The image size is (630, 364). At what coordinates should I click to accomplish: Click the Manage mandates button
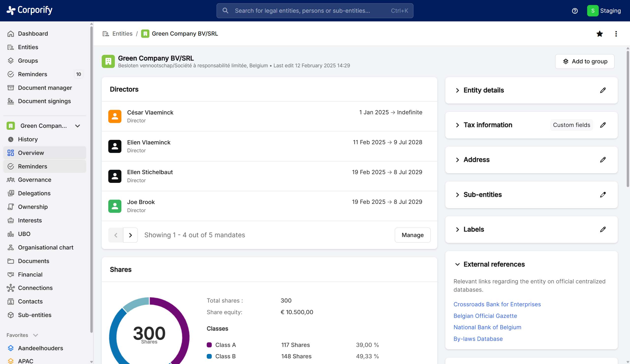tap(412, 235)
